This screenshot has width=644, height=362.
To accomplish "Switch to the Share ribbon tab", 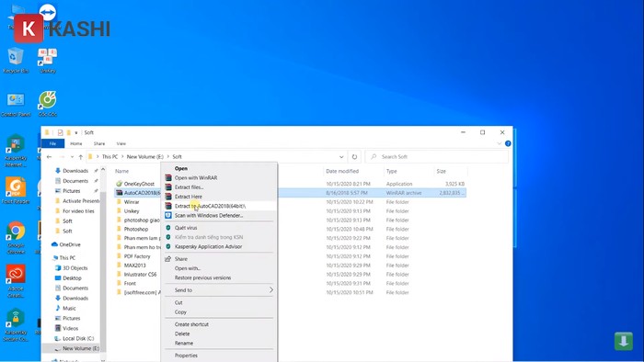I will pos(99,143).
